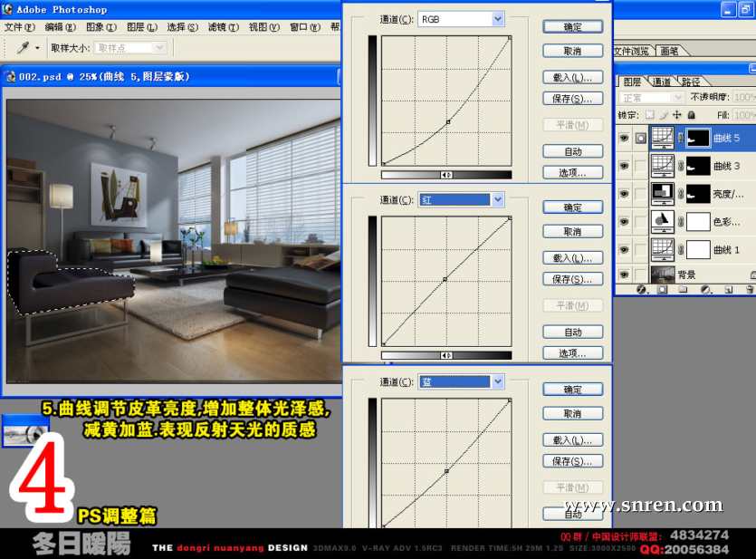Click the add layer style icon at panel bottom
756x559 pixels.
pyautogui.click(x=641, y=289)
